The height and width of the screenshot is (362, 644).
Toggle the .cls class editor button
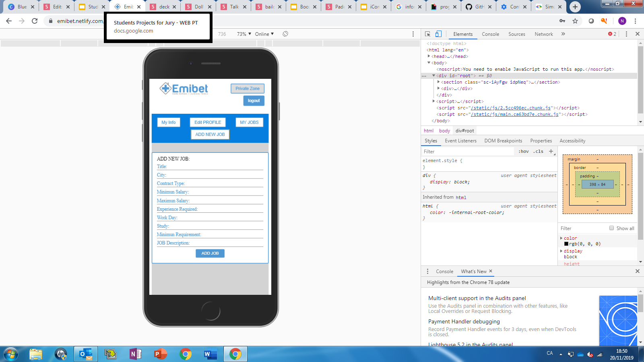(x=539, y=152)
